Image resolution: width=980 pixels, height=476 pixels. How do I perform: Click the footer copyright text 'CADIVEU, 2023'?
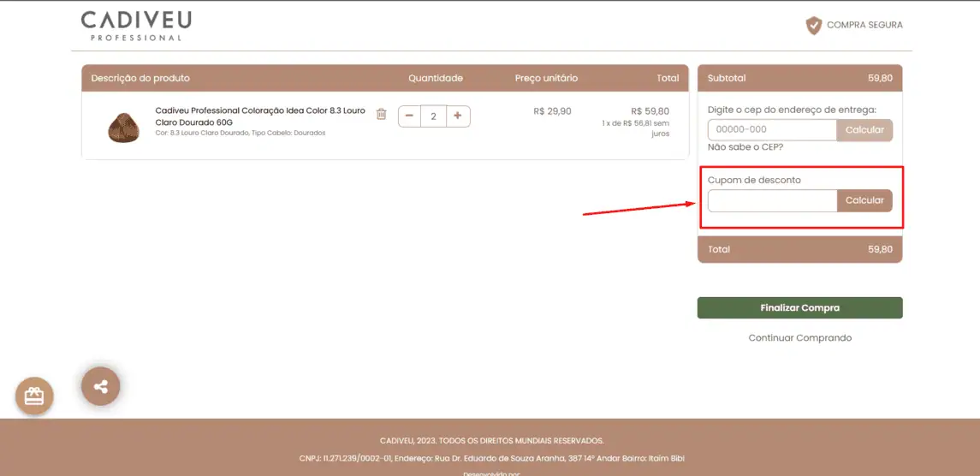(x=492, y=441)
